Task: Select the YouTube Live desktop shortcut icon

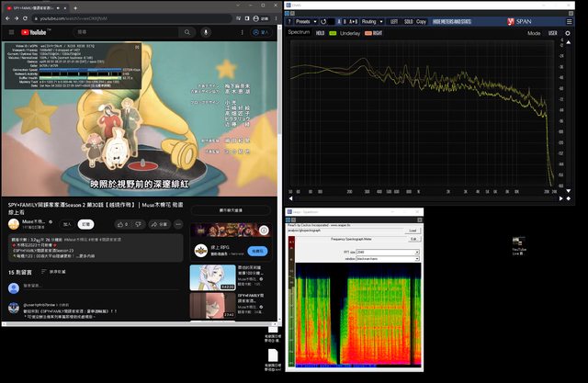Action: pyautogui.click(x=519, y=246)
